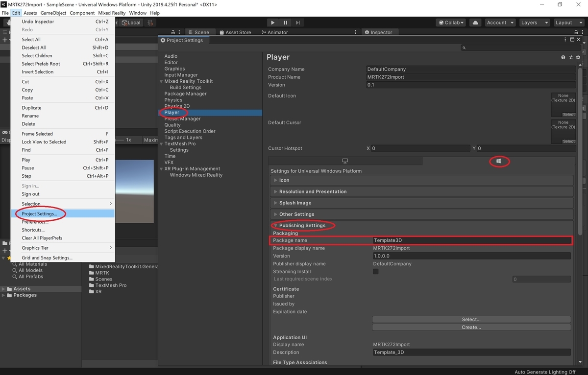The height and width of the screenshot is (375, 588).
Task: Click Select under Default Icon texture
Action: [569, 115]
